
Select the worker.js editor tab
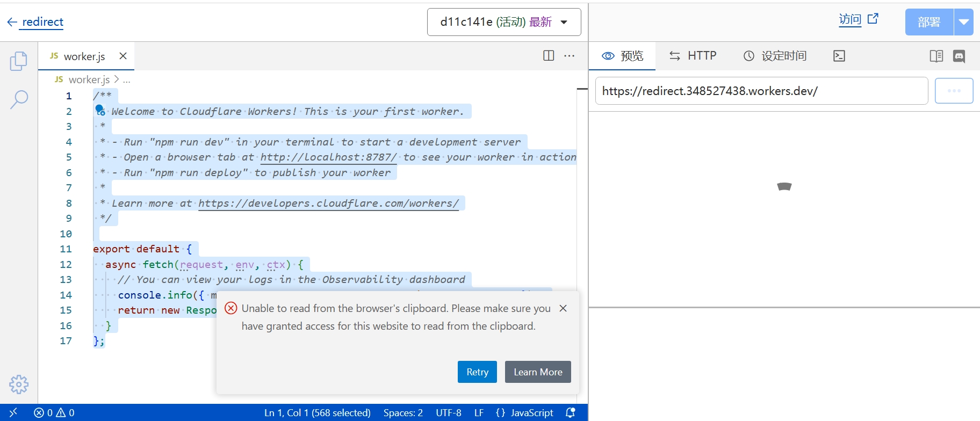tap(86, 56)
